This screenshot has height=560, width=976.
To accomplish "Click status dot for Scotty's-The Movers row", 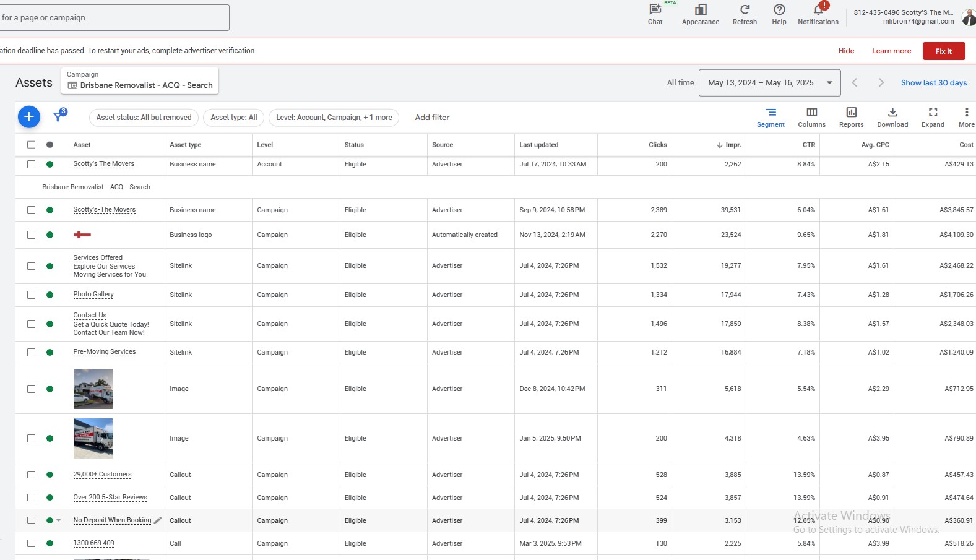I will [x=50, y=210].
